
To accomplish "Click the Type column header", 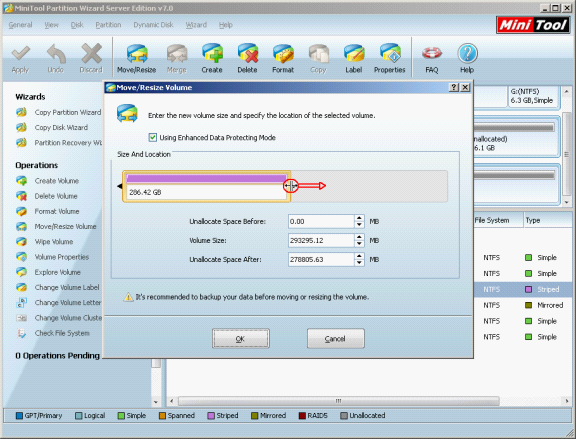I will coord(548,220).
